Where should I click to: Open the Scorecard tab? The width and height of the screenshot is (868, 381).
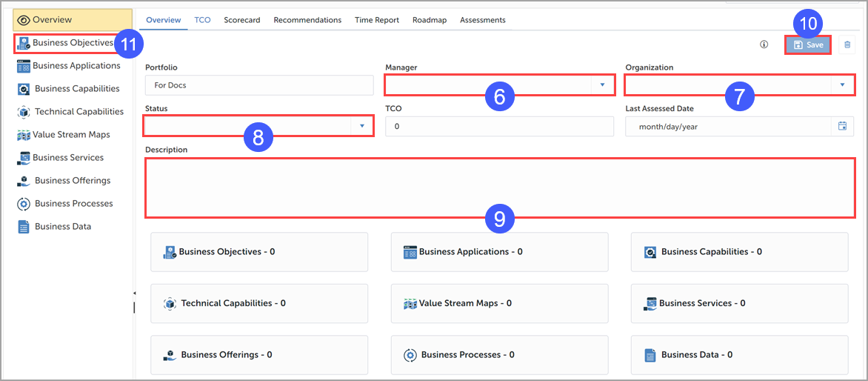(242, 20)
